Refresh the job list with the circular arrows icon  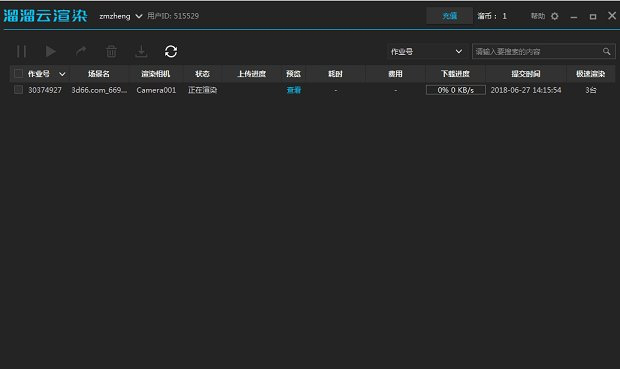coord(171,51)
